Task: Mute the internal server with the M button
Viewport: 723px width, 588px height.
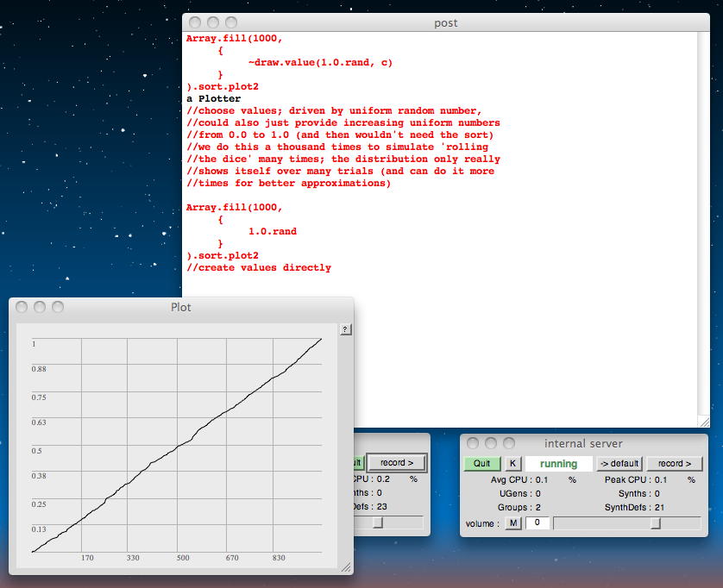Action: click(513, 523)
